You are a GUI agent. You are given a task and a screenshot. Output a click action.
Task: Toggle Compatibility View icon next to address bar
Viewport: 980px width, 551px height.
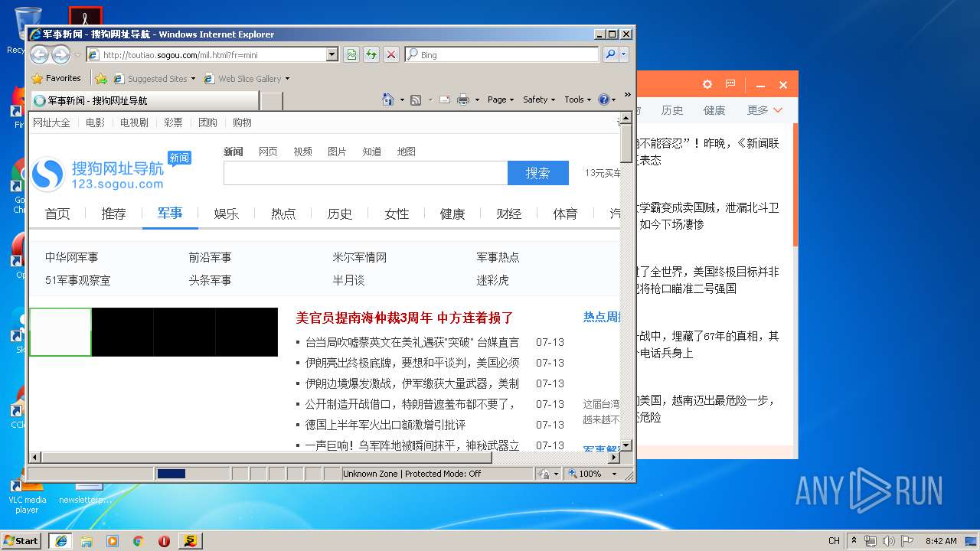tap(351, 54)
